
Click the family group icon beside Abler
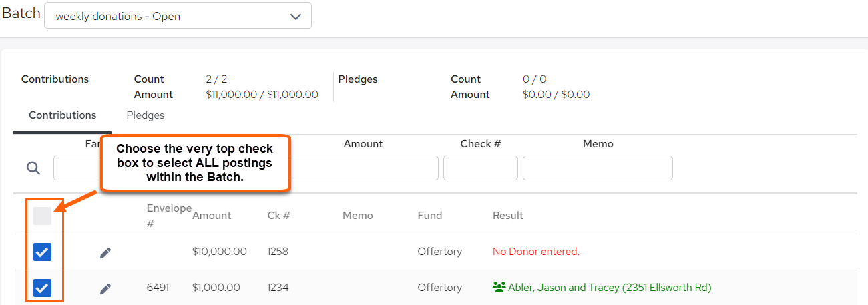point(499,288)
